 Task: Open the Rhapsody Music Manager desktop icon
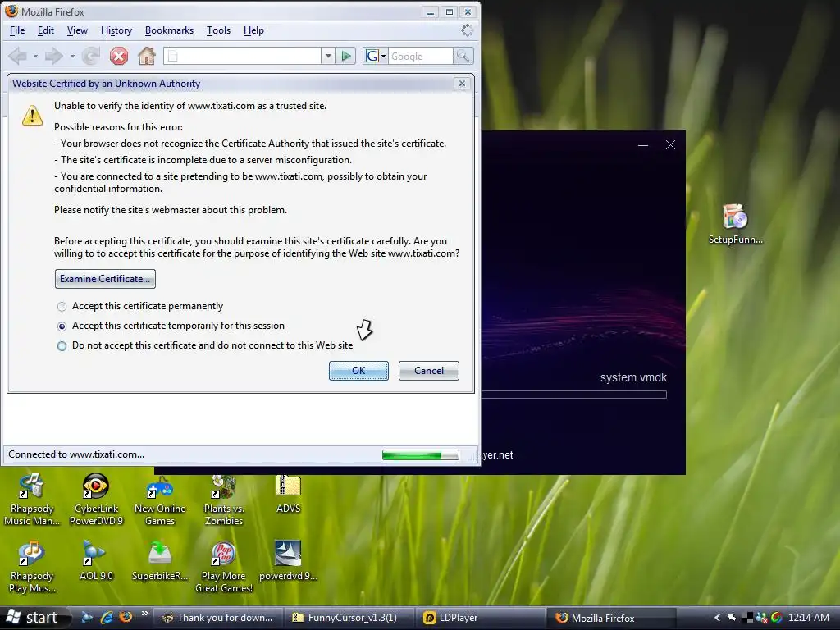32,499
